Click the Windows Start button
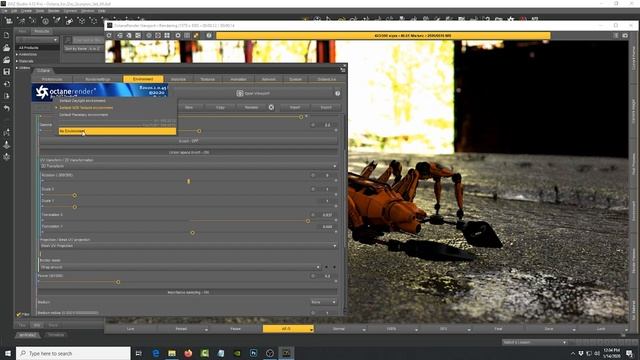This screenshot has width=640, height=360. coord(8,353)
